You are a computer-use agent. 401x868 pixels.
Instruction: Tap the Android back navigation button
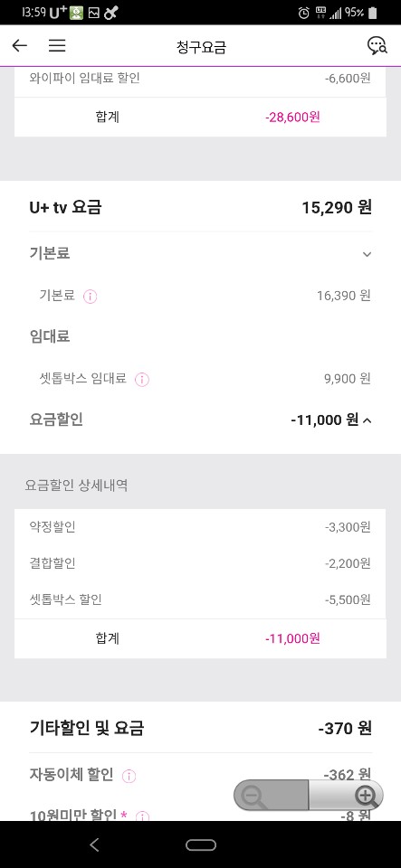tap(95, 844)
